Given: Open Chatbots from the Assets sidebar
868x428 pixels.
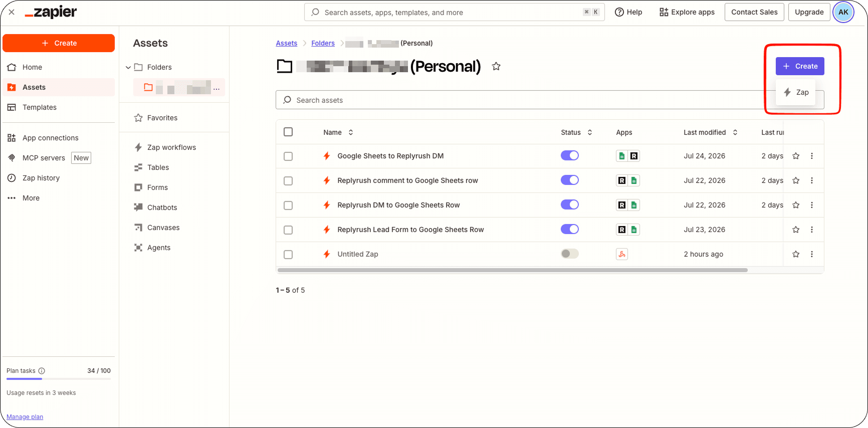Looking at the screenshot, I should click(x=162, y=207).
